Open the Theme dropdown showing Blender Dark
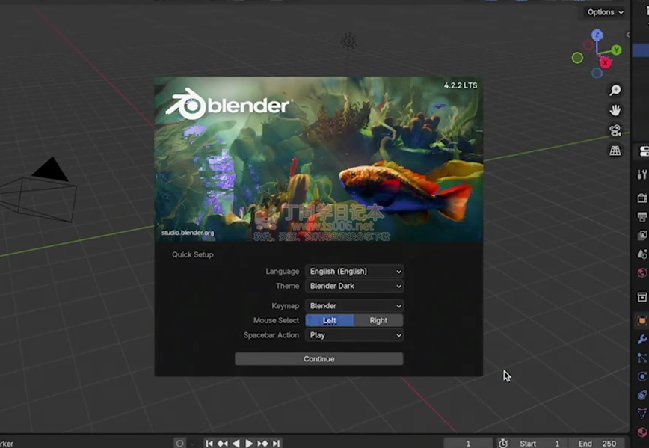Image resolution: width=649 pixels, height=448 pixels. (354, 286)
